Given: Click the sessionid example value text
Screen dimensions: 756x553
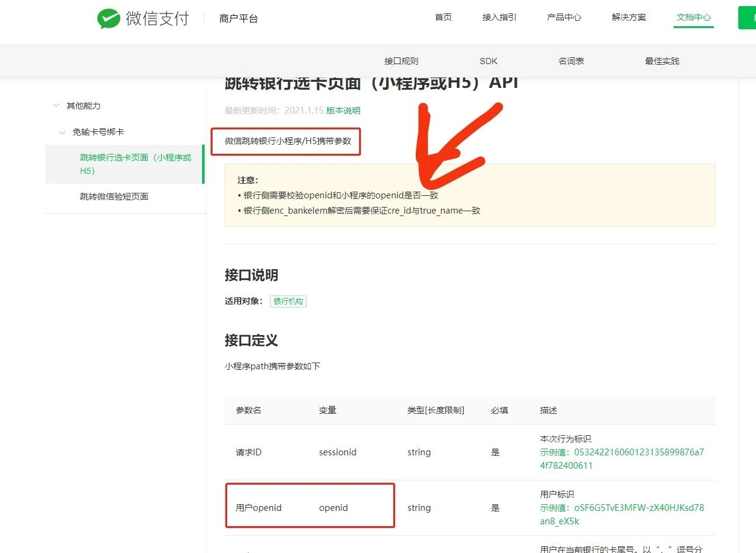Looking at the screenshot, I should [622, 459].
